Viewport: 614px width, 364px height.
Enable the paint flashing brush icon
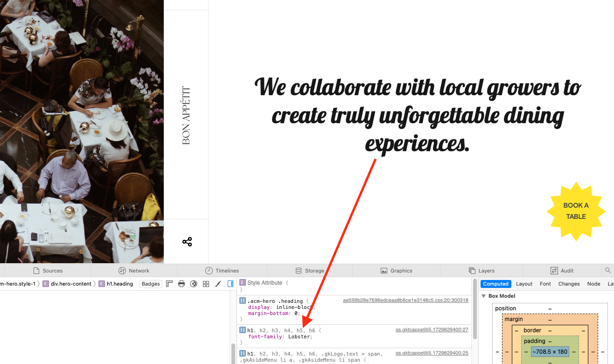(x=218, y=284)
